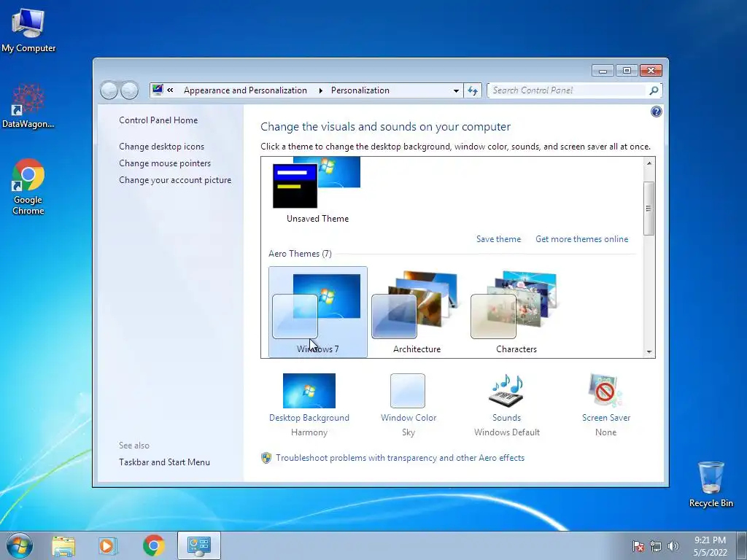The height and width of the screenshot is (560, 747).
Task: Click the Control Panel taskbar button
Action: [x=198, y=545]
